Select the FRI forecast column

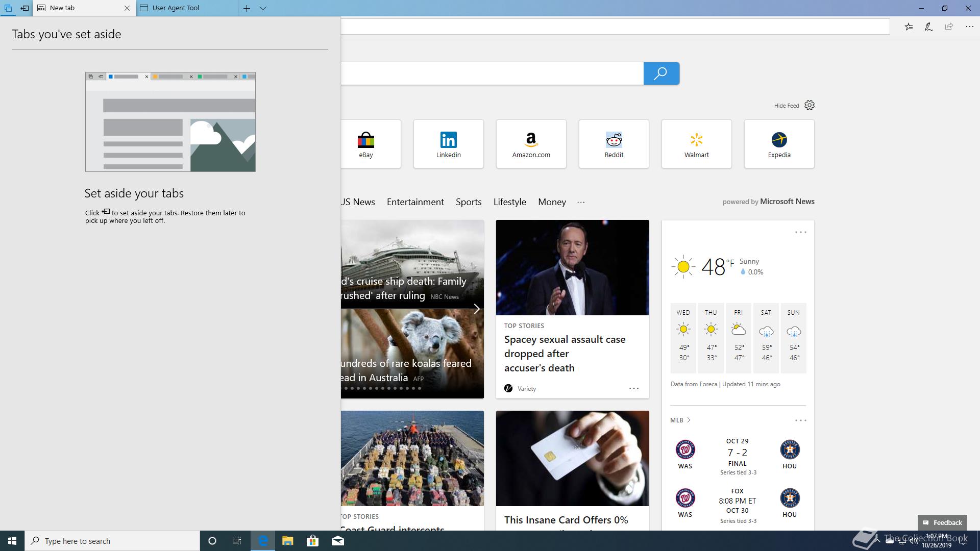(739, 338)
